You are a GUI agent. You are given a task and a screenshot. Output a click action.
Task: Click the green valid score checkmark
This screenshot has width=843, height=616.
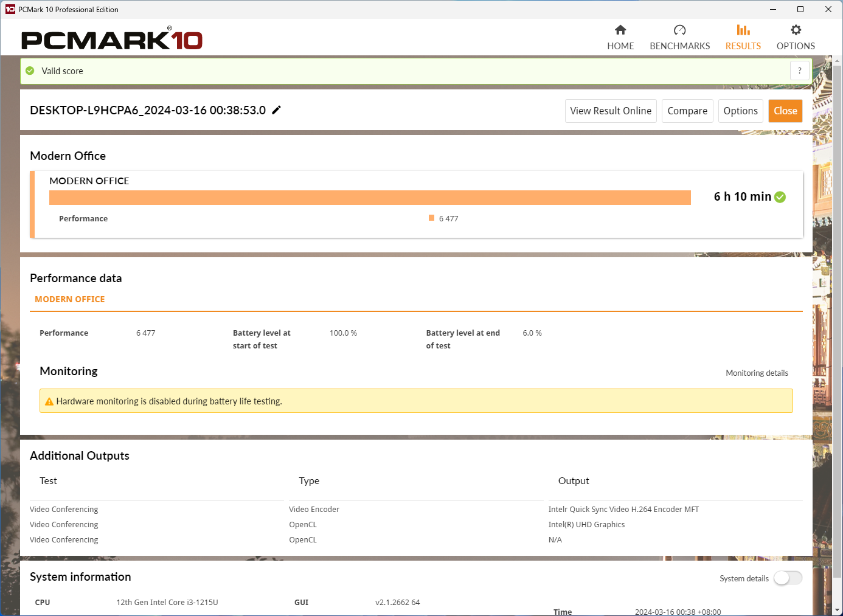point(30,71)
